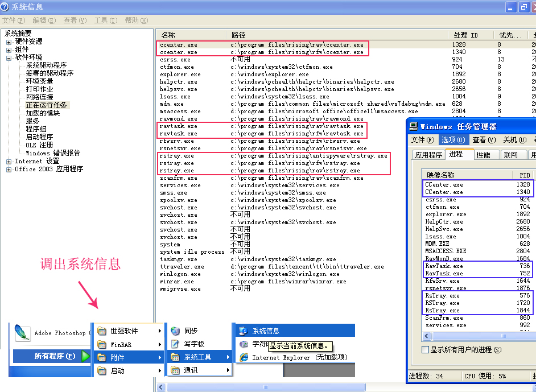Click the System Information title help icon

[5, 6]
